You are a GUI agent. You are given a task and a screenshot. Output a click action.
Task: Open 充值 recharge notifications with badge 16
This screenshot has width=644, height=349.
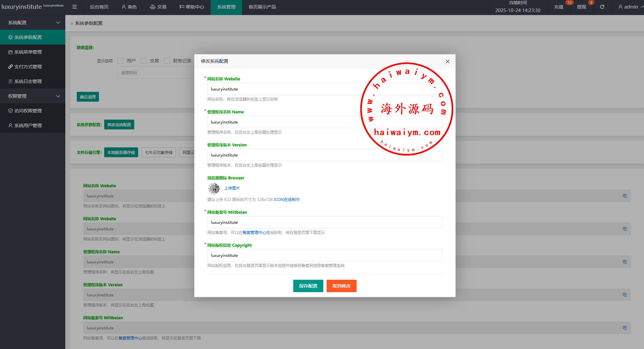pyautogui.click(x=558, y=7)
